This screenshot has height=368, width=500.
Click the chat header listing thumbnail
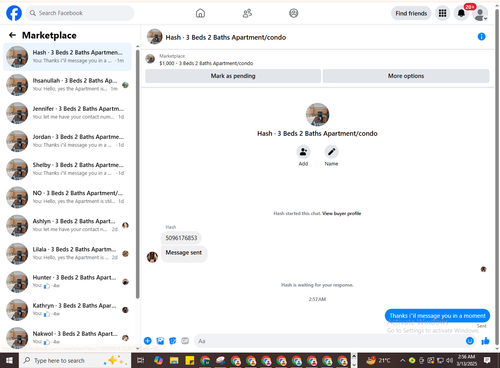pos(155,37)
